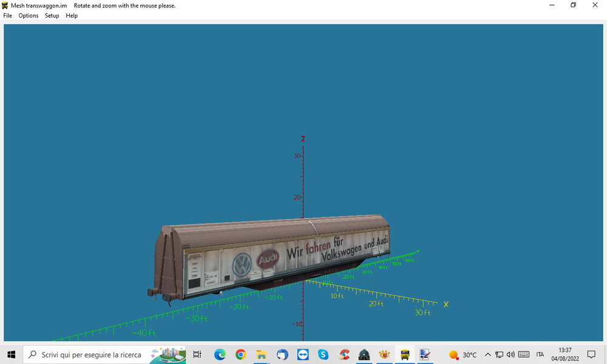The width and height of the screenshot is (607, 364).
Task: Click the Mesh viewer title bar icon
Action: [x=5, y=5]
